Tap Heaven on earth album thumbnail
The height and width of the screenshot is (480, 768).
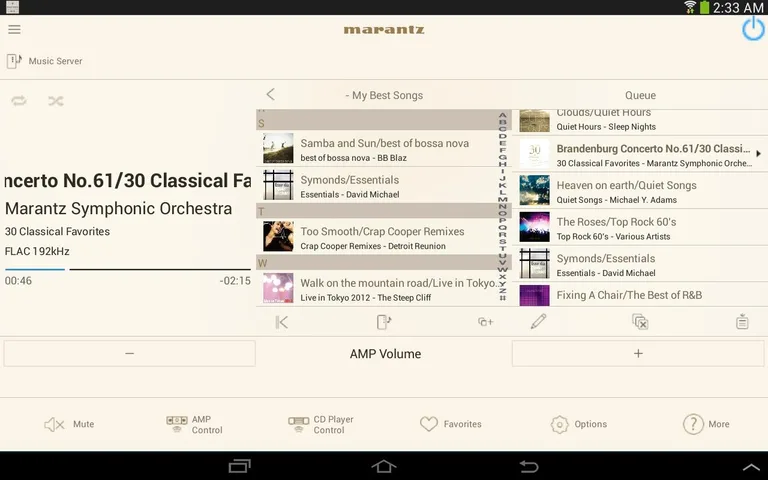534,190
